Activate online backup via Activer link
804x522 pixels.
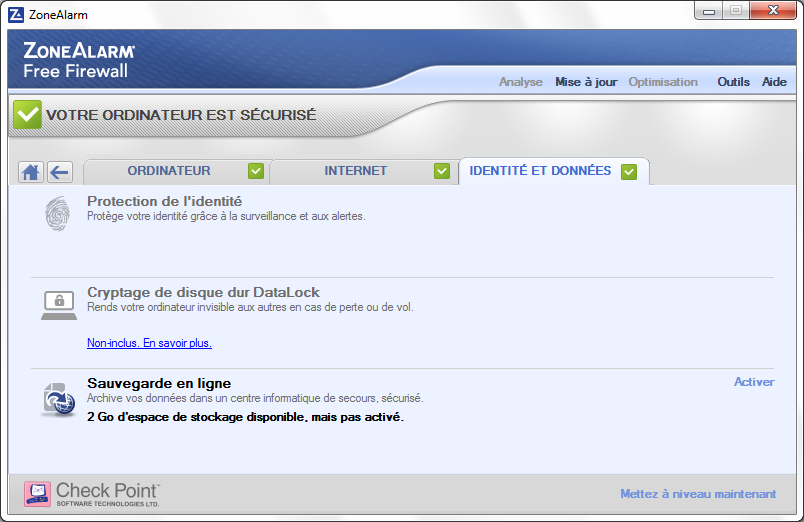(x=754, y=382)
